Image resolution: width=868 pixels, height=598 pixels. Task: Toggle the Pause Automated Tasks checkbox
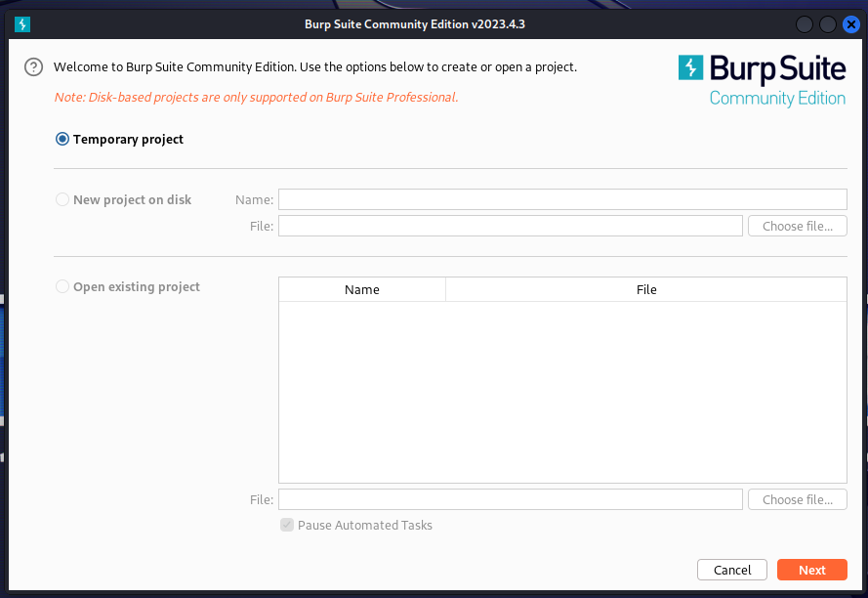[x=287, y=525]
